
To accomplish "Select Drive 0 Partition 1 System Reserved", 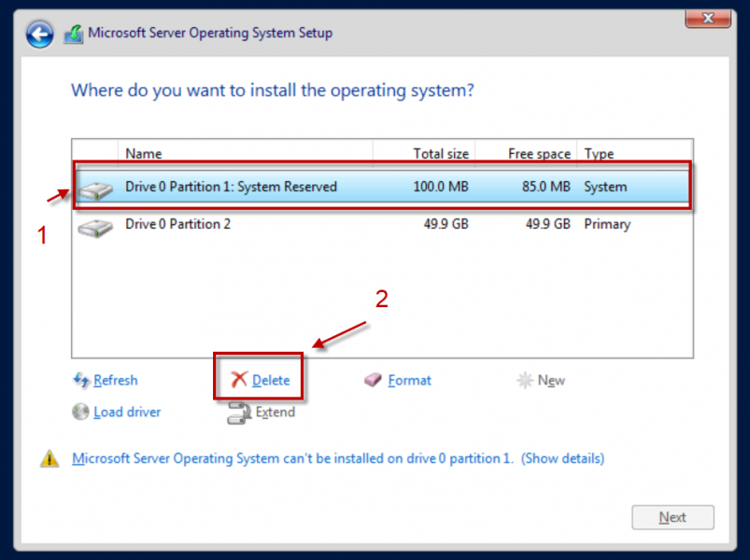I will (x=382, y=187).
